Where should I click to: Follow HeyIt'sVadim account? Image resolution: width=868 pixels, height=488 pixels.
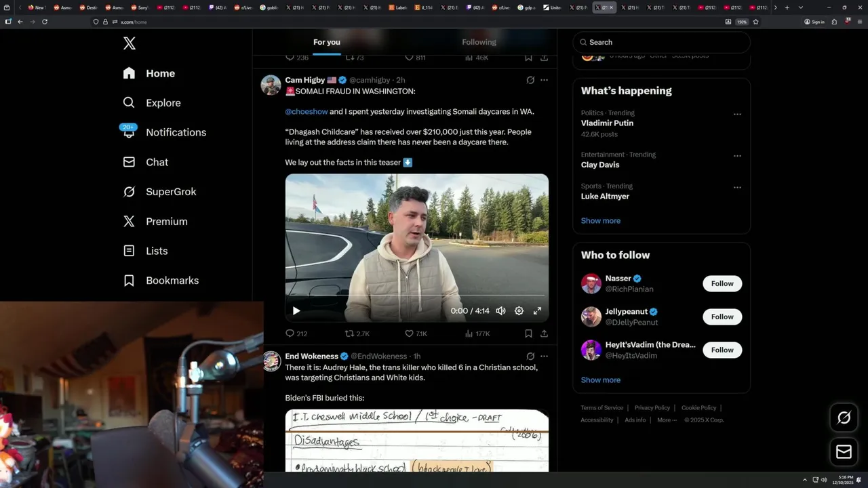[722, 350]
